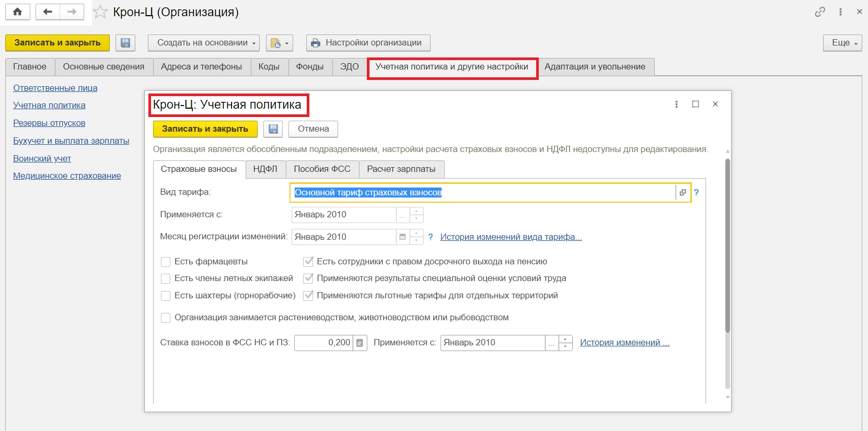Image resolution: width=868 pixels, height=431 pixels.
Task: Open Воинский учет link
Action: pos(42,159)
